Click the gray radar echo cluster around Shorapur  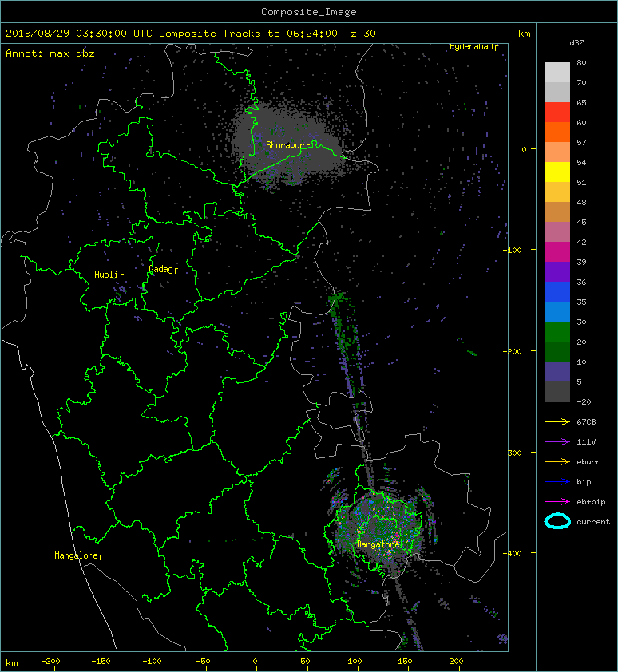287,144
